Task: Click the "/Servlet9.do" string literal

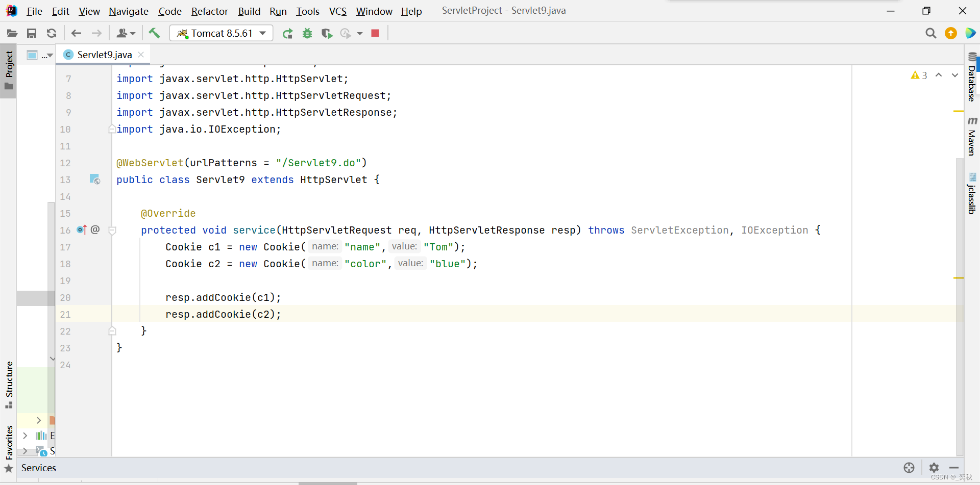Action: (x=318, y=163)
